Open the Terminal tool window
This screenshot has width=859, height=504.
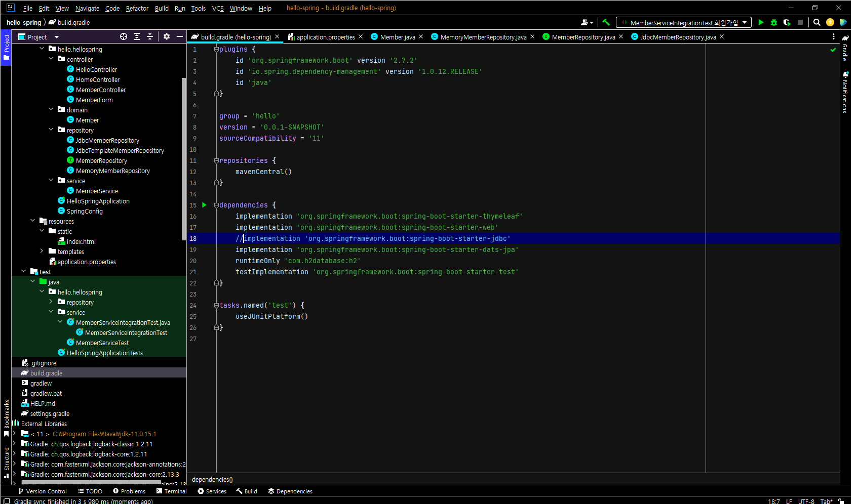[172, 491]
